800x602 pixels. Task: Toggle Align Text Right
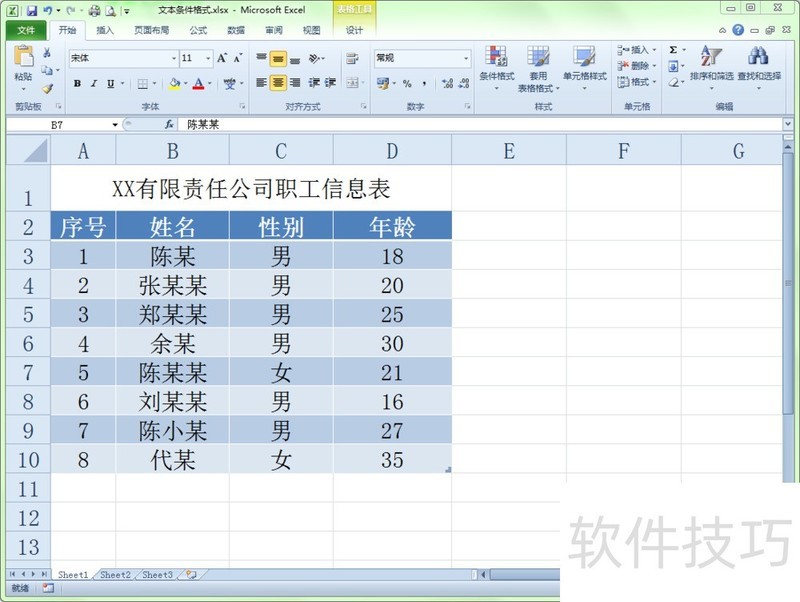[x=295, y=83]
